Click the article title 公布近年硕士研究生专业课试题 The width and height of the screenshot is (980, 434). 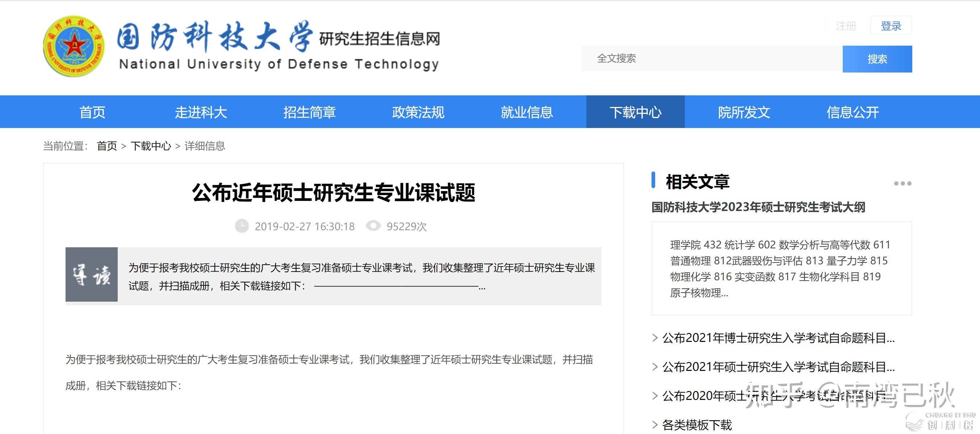click(334, 192)
